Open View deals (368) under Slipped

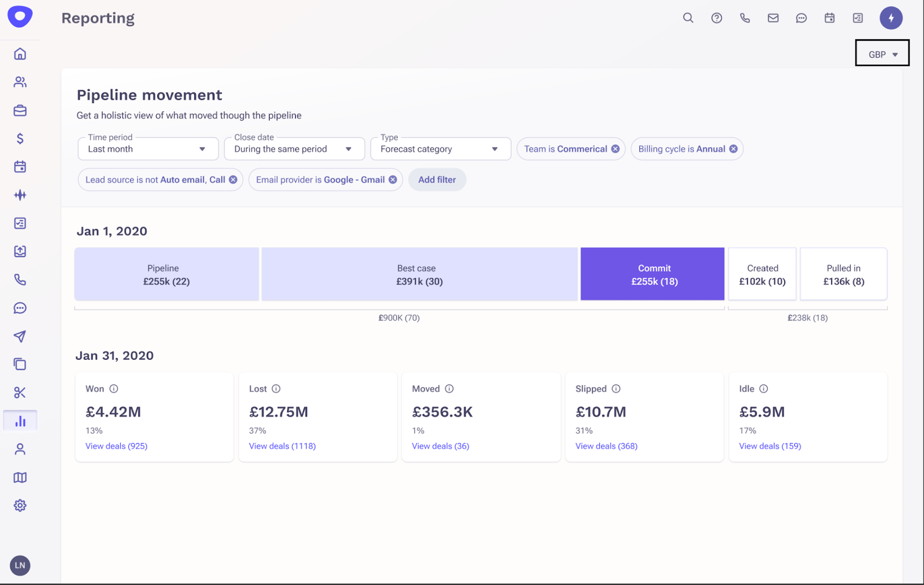click(606, 446)
